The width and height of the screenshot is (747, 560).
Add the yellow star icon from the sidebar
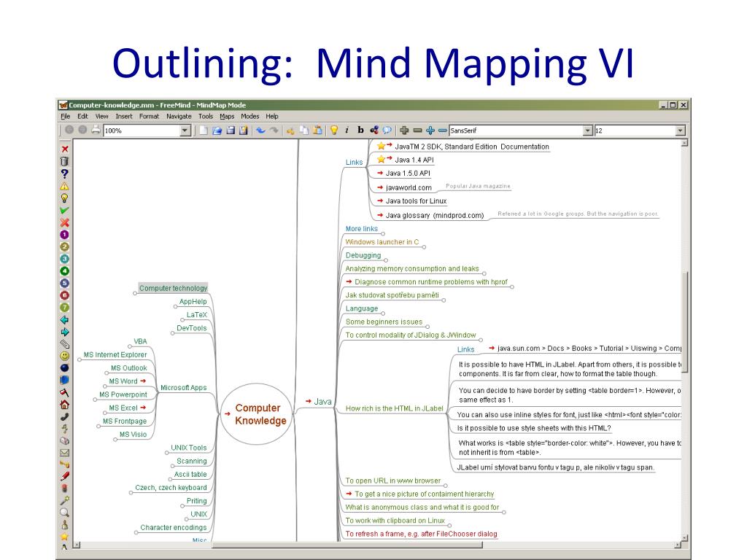[x=65, y=537]
